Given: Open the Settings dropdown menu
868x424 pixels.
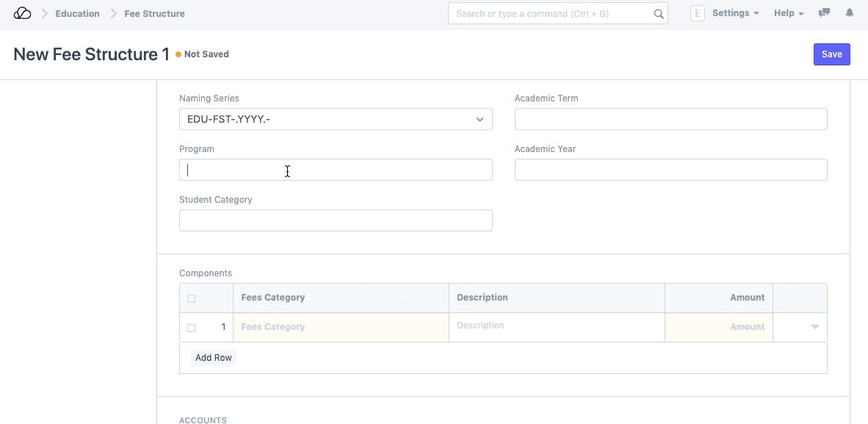Looking at the screenshot, I should 735,13.
